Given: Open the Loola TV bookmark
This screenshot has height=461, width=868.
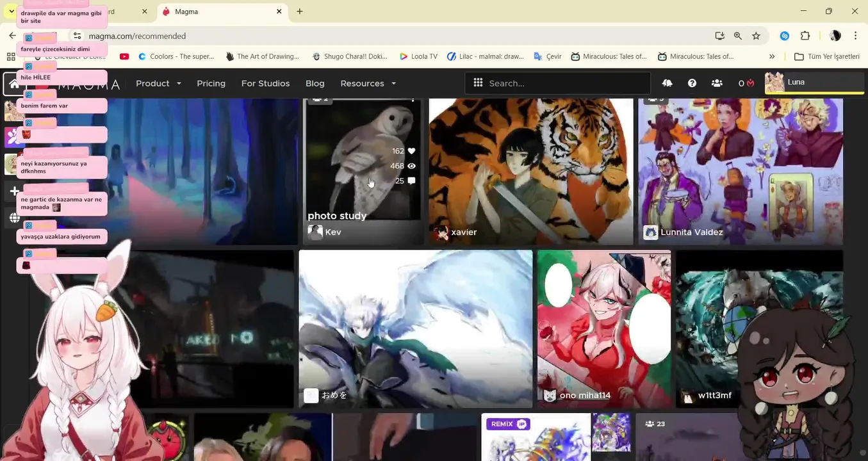Looking at the screenshot, I should pyautogui.click(x=418, y=56).
